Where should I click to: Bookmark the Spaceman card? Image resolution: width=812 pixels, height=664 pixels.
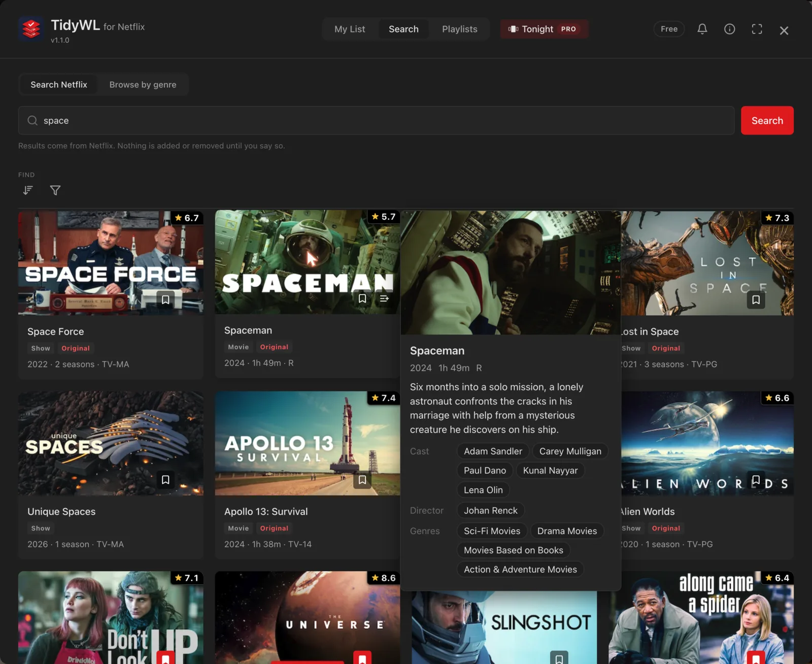pos(362,298)
